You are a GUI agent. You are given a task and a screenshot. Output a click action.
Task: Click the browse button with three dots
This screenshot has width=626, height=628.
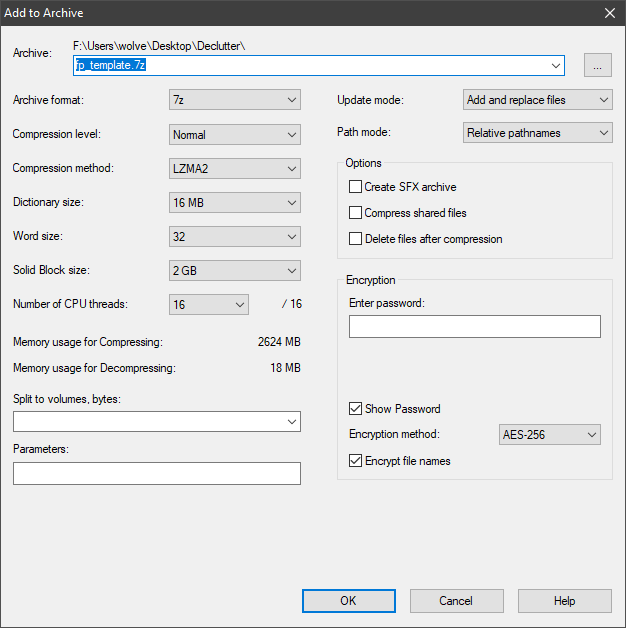click(x=597, y=65)
